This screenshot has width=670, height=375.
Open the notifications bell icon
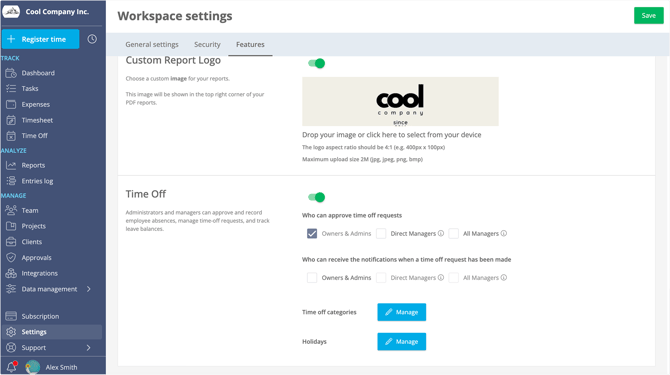(x=12, y=366)
